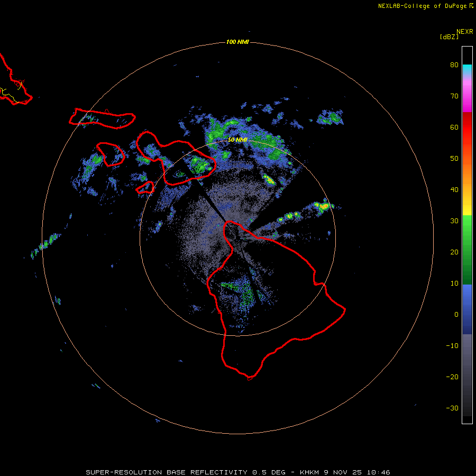
Task: Click the 'KHKM' radar station identifier
Action: point(309,472)
